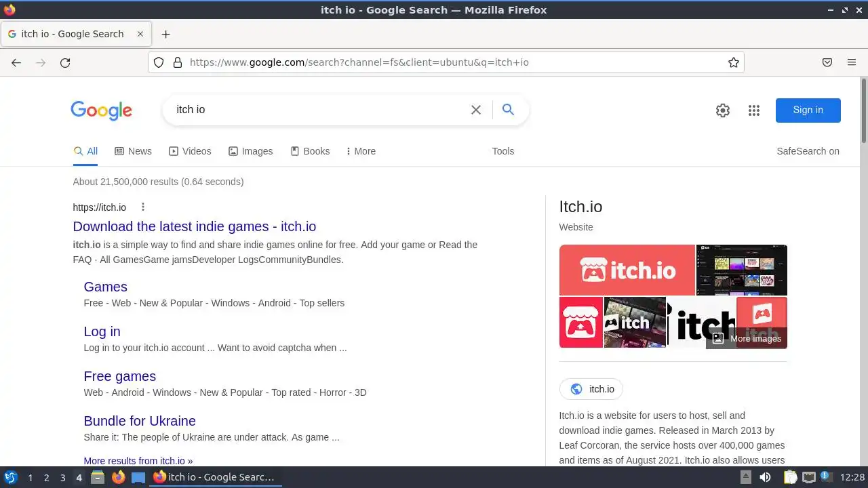868x488 pixels.
Task: Open the tracking protection shield icon
Action: (159, 62)
